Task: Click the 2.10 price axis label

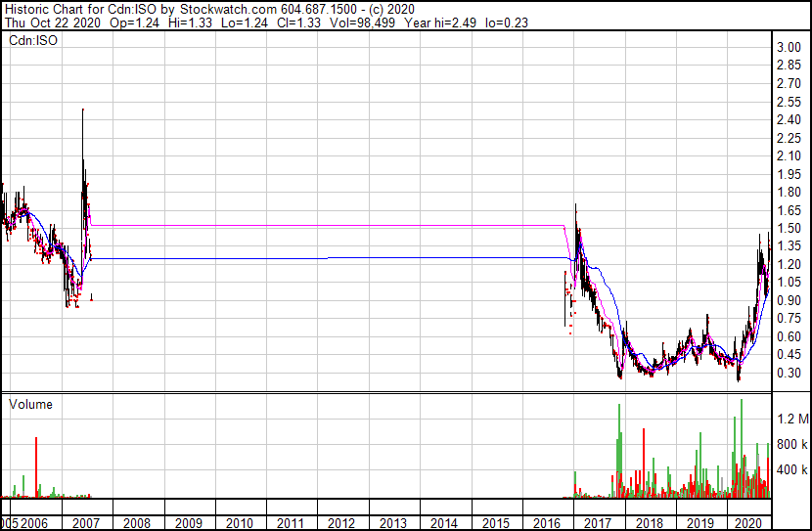Action: coord(789,155)
